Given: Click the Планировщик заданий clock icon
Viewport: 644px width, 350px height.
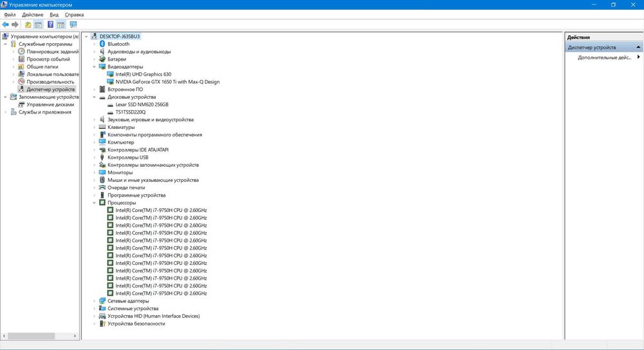Looking at the screenshot, I should 21,52.
